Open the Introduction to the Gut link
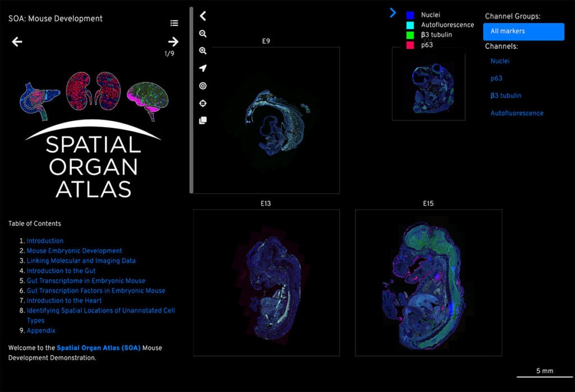The height and width of the screenshot is (392, 575). pyautogui.click(x=61, y=271)
